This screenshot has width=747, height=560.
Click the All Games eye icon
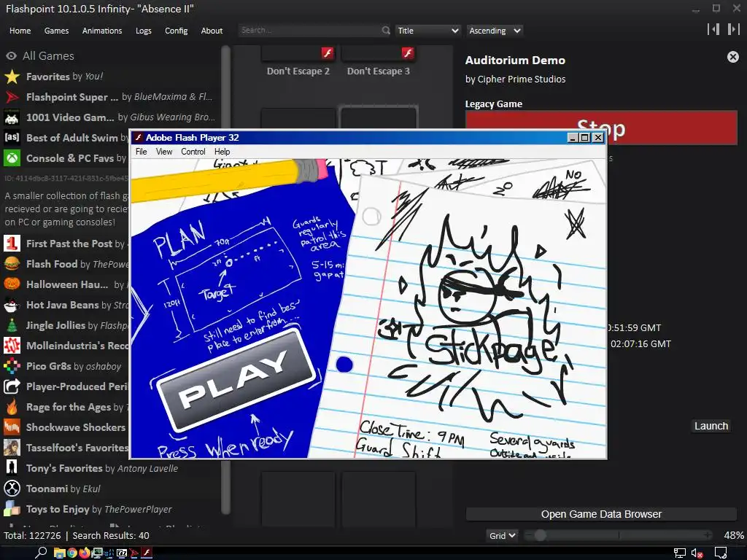(12, 56)
